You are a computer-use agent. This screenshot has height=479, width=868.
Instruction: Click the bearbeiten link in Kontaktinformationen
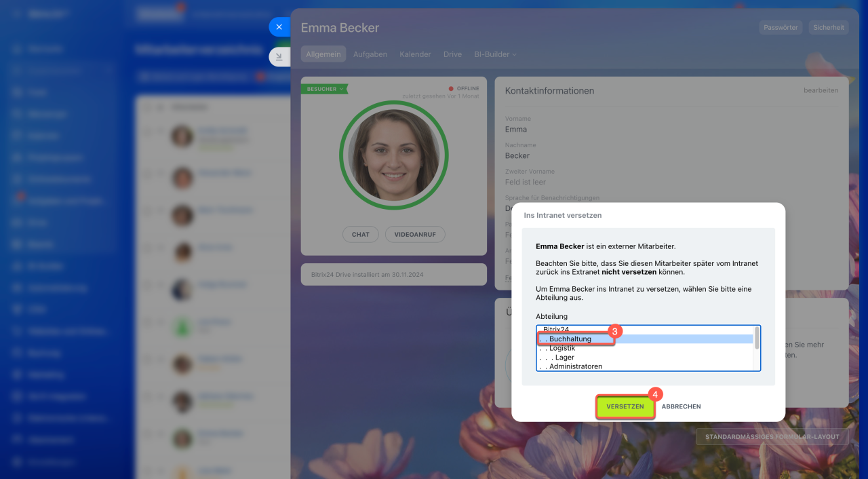pos(821,90)
